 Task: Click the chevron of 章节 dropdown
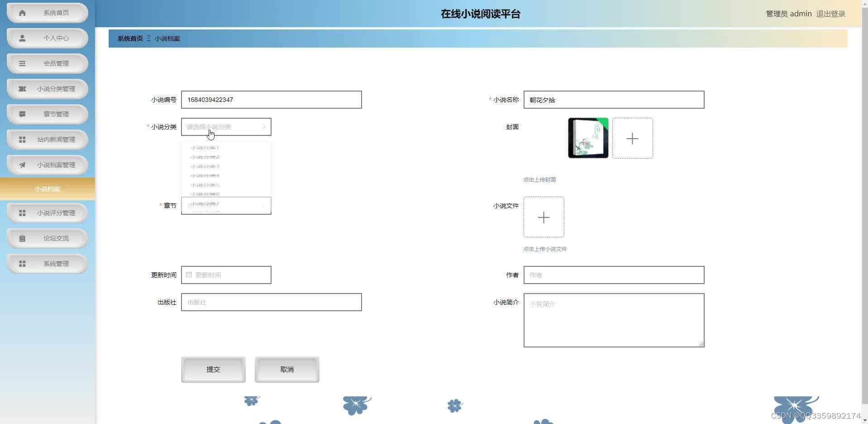tap(263, 206)
